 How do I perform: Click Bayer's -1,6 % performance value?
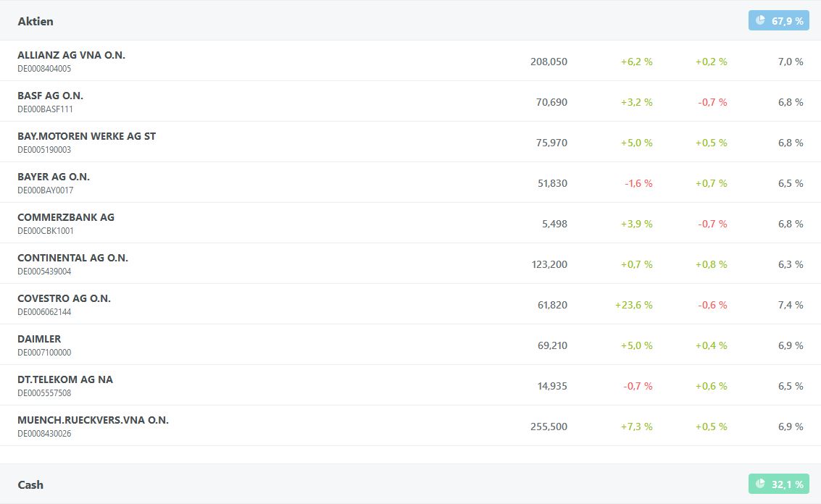[x=638, y=183]
